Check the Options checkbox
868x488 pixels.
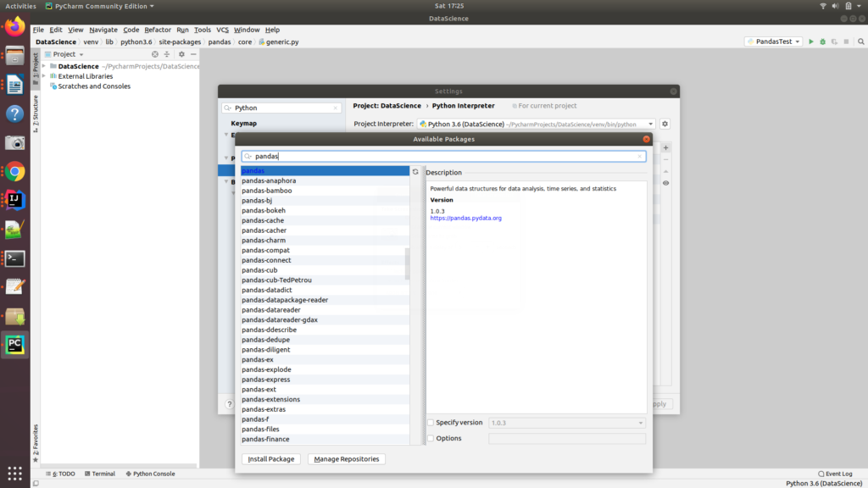coord(431,438)
